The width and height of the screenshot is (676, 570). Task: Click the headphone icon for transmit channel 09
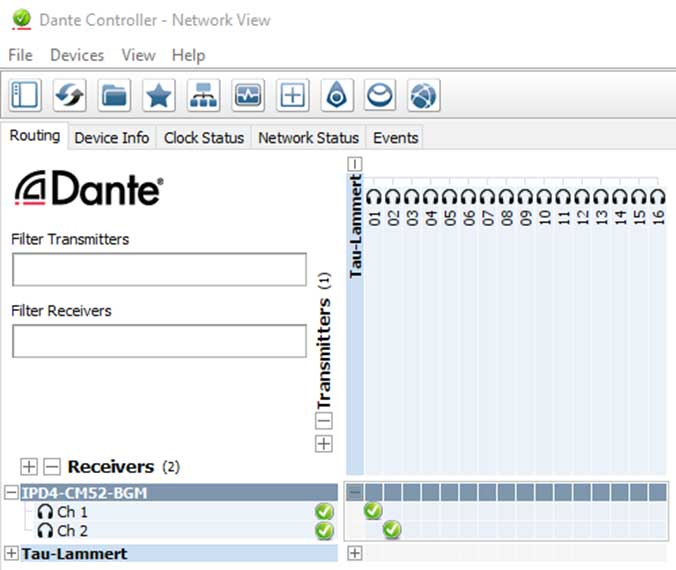(526, 197)
